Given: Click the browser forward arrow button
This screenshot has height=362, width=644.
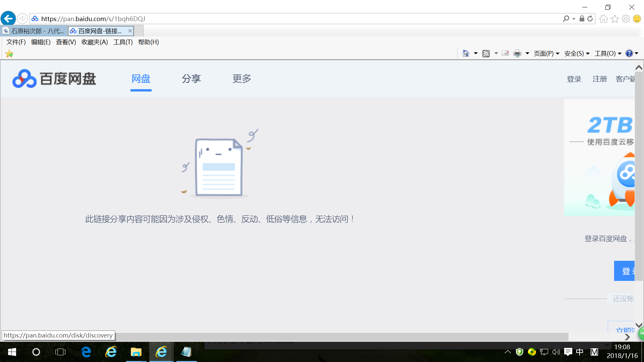Looking at the screenshot, I should (x=22, y=18).
